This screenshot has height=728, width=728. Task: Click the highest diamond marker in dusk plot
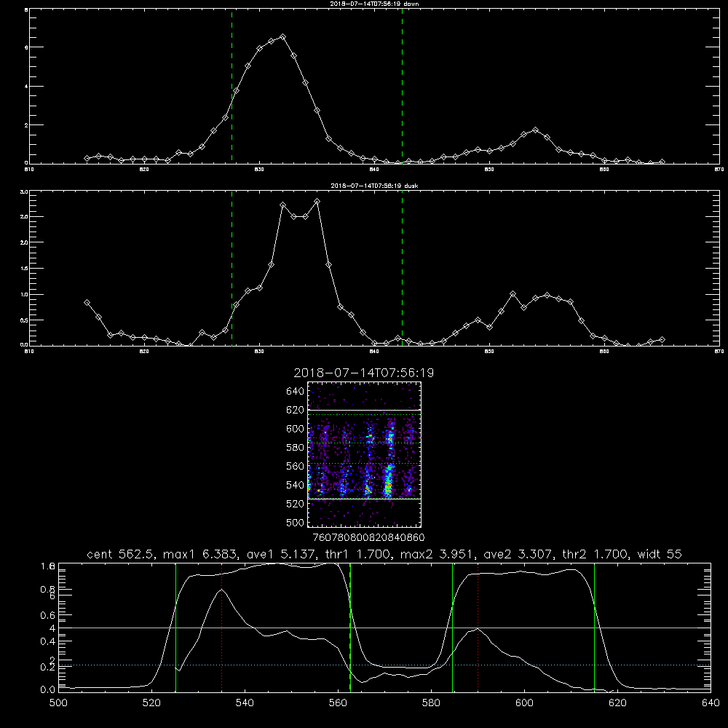tap(317, 202)
